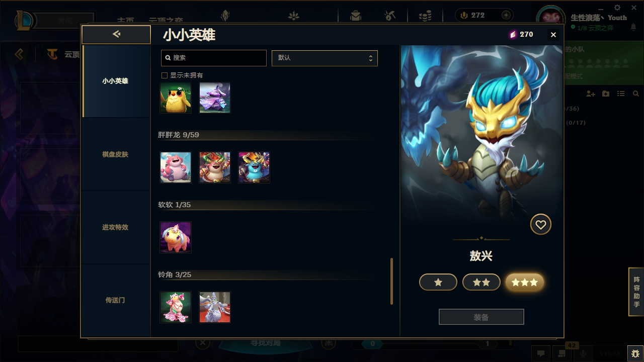Open the 进攻特效 category tab

(116, 227)
